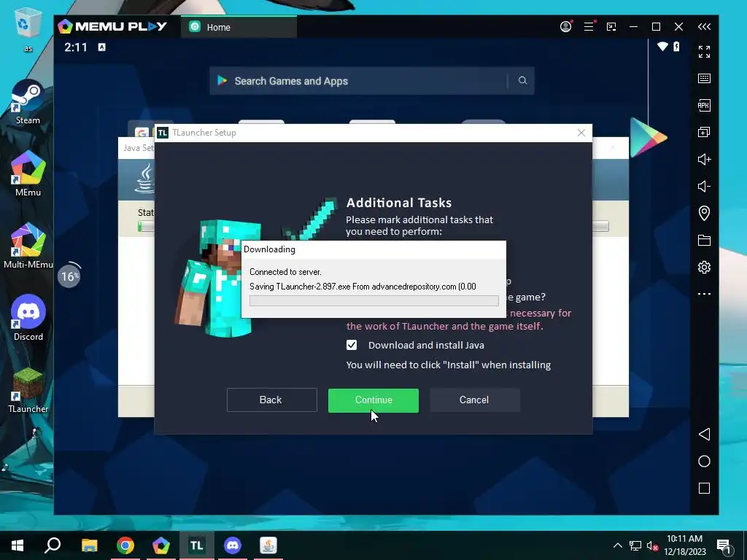Open the Windows Start menu
The image size is (747, 560).
(x=18, y=545)
